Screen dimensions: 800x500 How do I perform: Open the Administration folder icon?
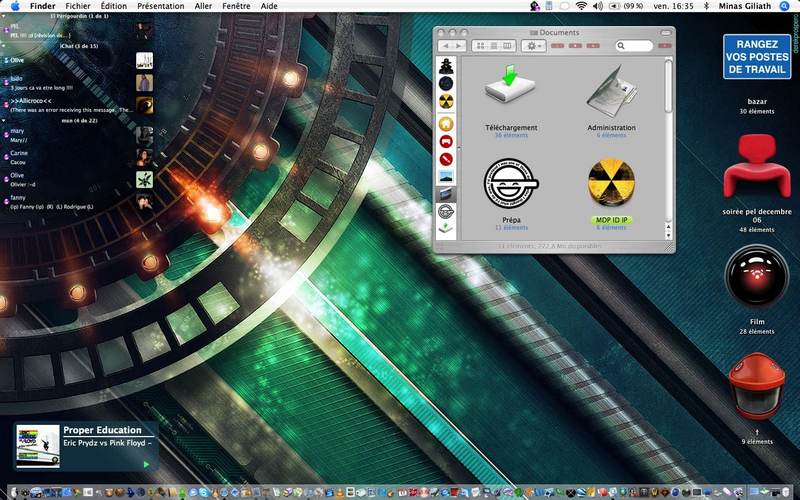[x=611, y=90]
